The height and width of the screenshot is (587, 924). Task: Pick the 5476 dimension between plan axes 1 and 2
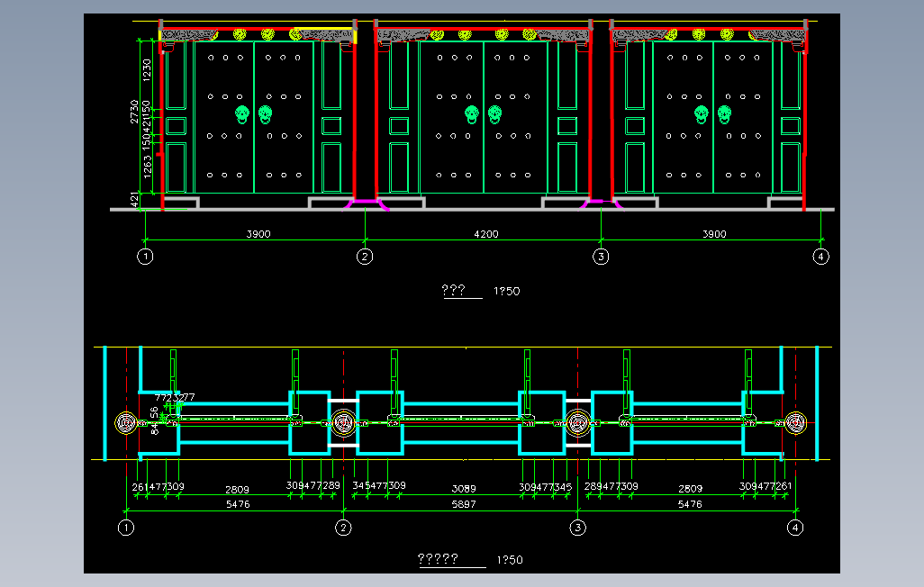[238, 504]
